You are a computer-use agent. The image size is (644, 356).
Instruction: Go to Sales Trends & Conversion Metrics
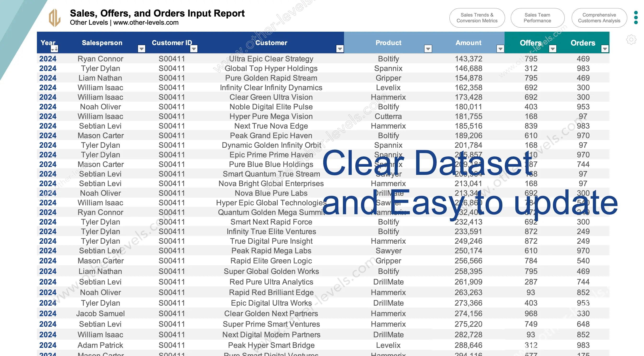coord(477,18)
